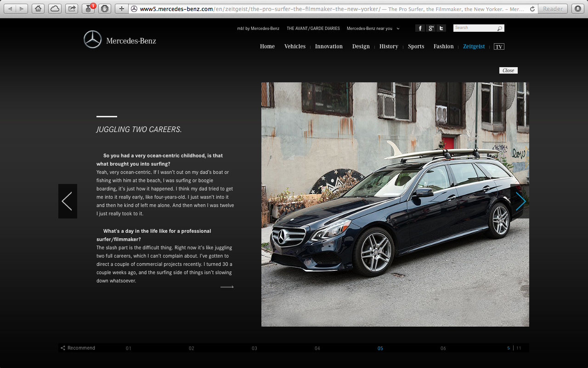
Task: Open the Fashion navigation item
Action: (444, 46)
